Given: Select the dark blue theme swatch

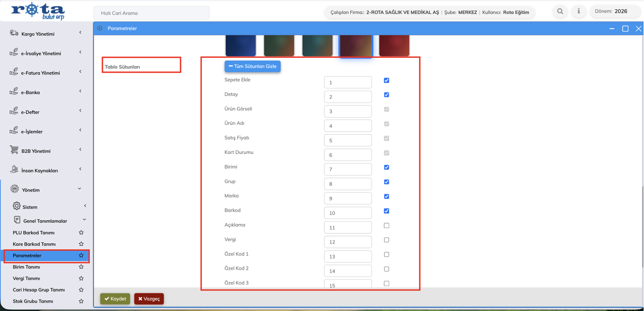Looking at the screenshot, I should (240, 45).
